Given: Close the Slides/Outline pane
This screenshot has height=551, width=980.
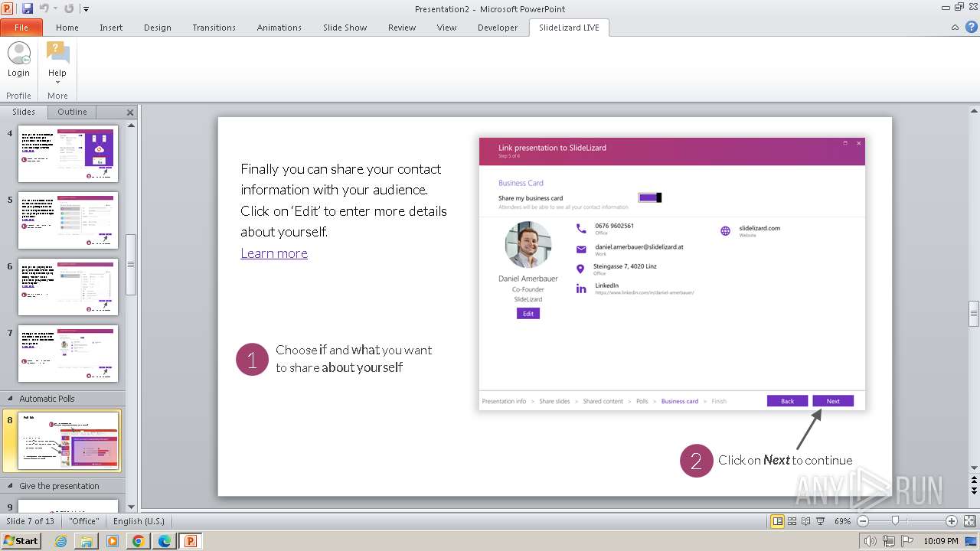Looking at the screenshot, I should click(130, 112).
